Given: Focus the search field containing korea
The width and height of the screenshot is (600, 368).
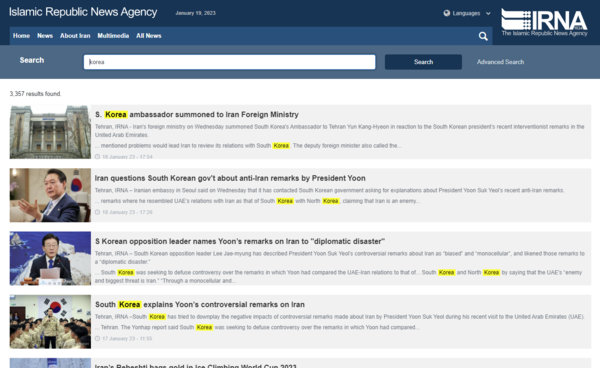Looking at the screenshot, I should click(x=230, y=62).
